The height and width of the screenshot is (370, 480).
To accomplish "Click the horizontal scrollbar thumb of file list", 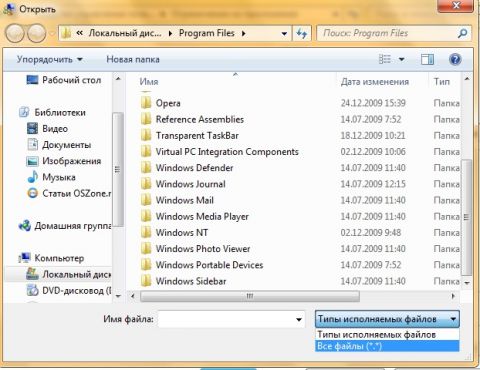I will (250, 296).
